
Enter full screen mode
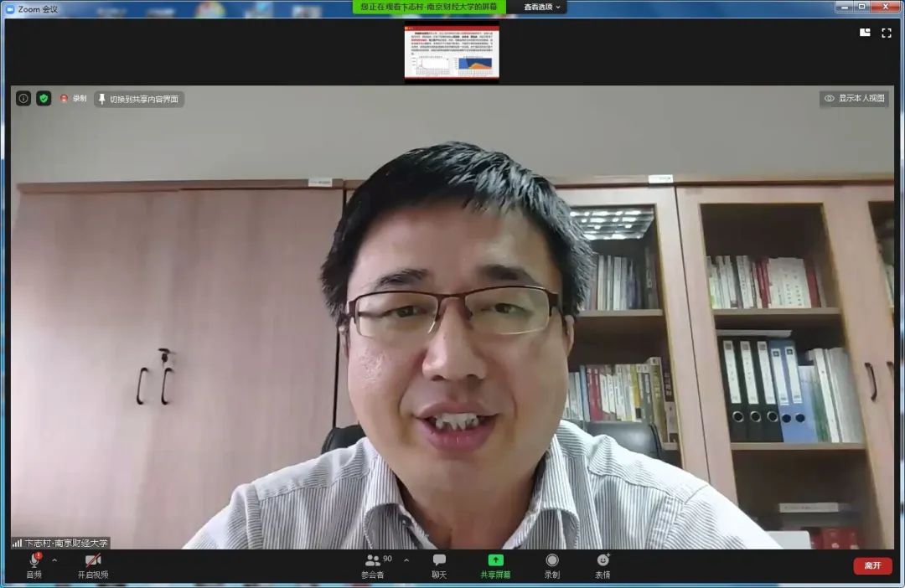click(886, 33)
